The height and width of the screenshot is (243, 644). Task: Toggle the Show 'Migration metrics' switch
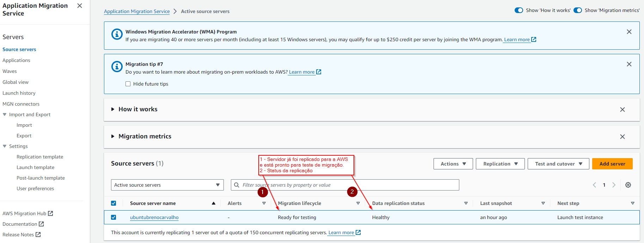(x=577, y=10)
